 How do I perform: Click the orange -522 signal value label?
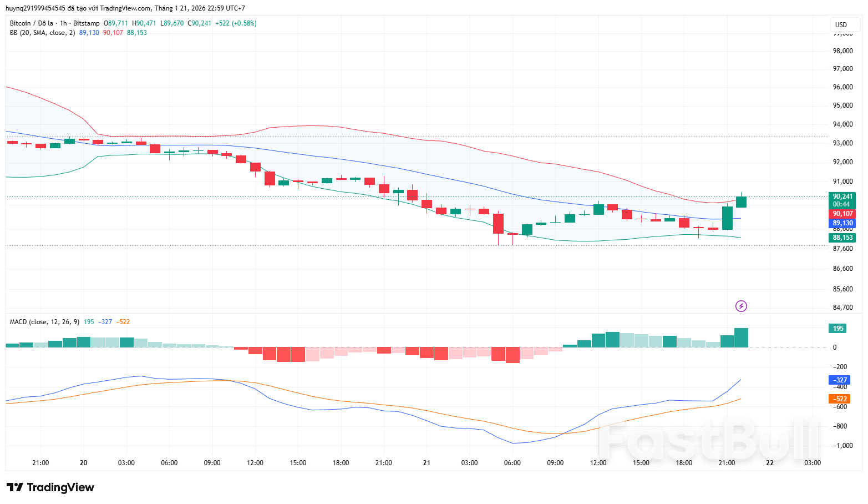839,399
